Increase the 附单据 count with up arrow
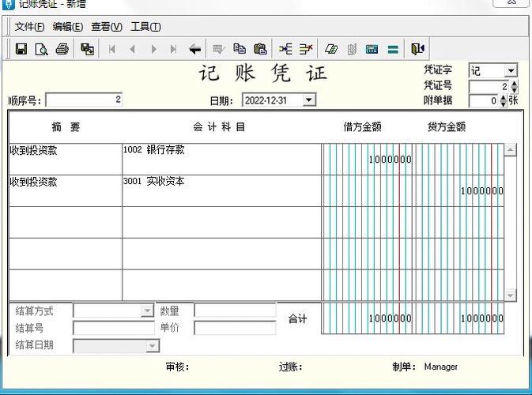 pyautogui.click(x=504, y=98)
